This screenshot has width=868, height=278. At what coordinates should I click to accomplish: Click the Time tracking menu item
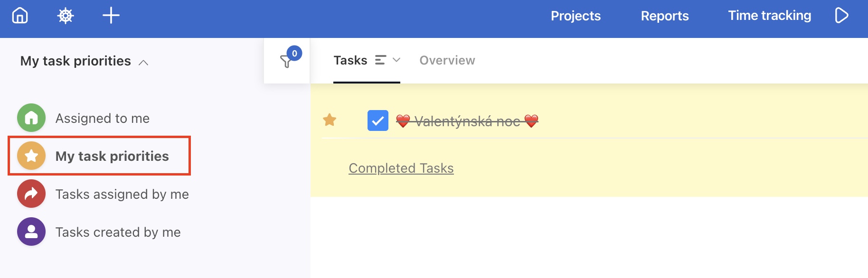[769, 16]
